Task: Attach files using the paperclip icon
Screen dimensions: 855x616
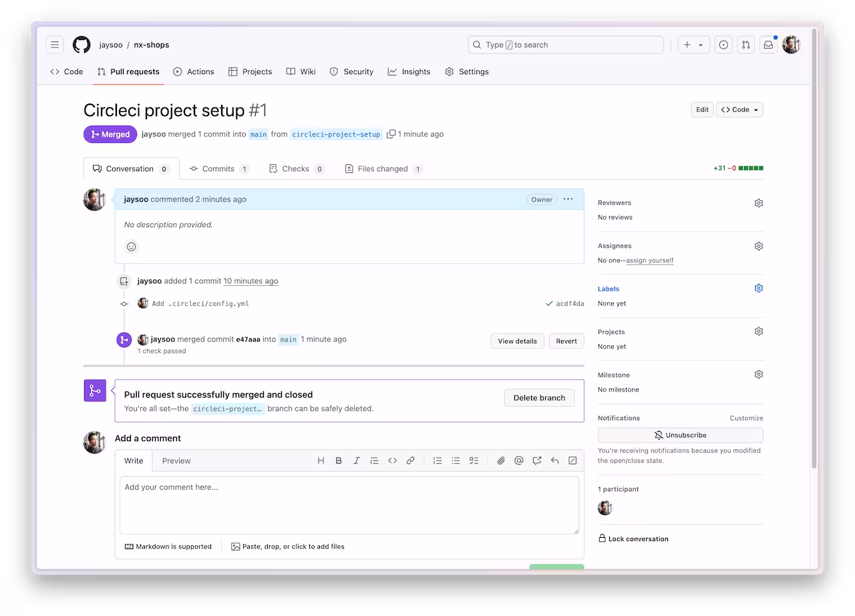Action: (x=500, y=460)
